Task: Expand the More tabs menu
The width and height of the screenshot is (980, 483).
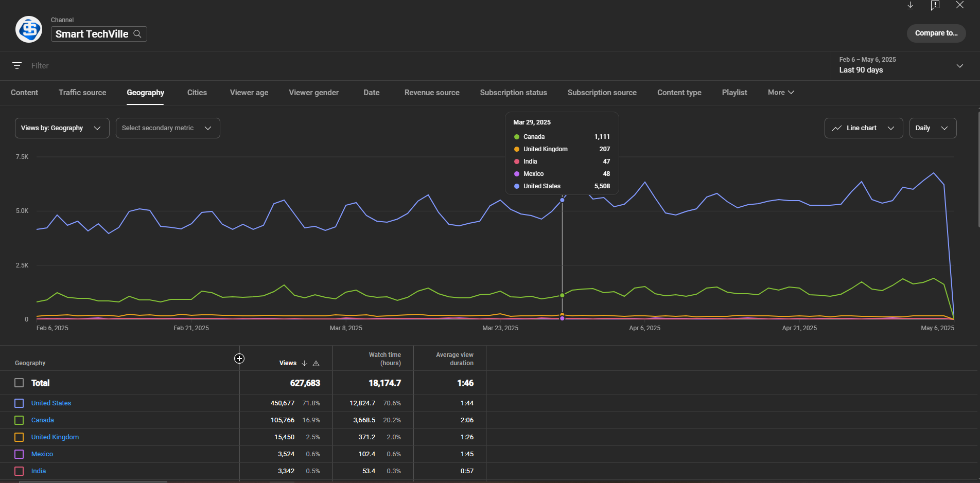Action: click(x=781, y=93)
